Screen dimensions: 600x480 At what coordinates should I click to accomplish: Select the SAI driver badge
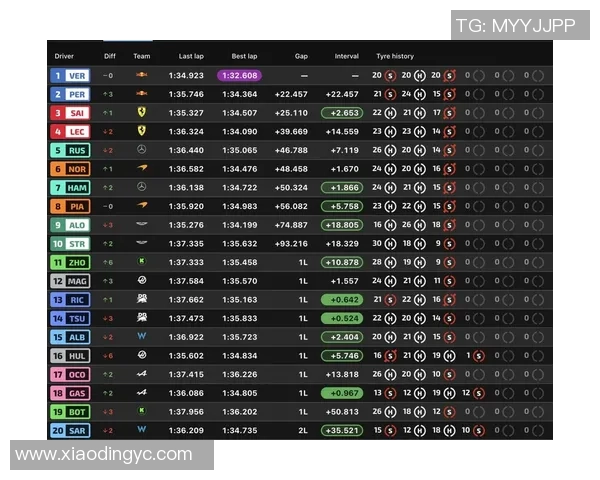[x=70, y=113]
